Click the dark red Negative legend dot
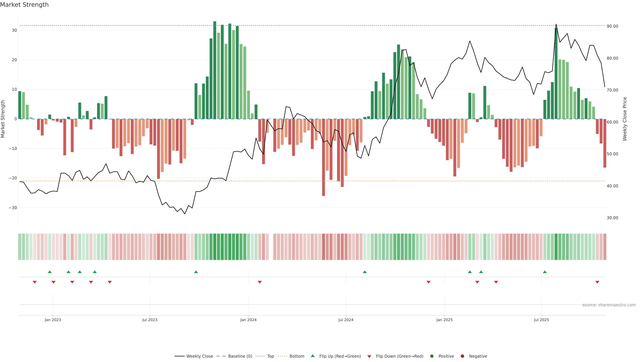This screenshot has height=362, width=644. tap(462, 356)
